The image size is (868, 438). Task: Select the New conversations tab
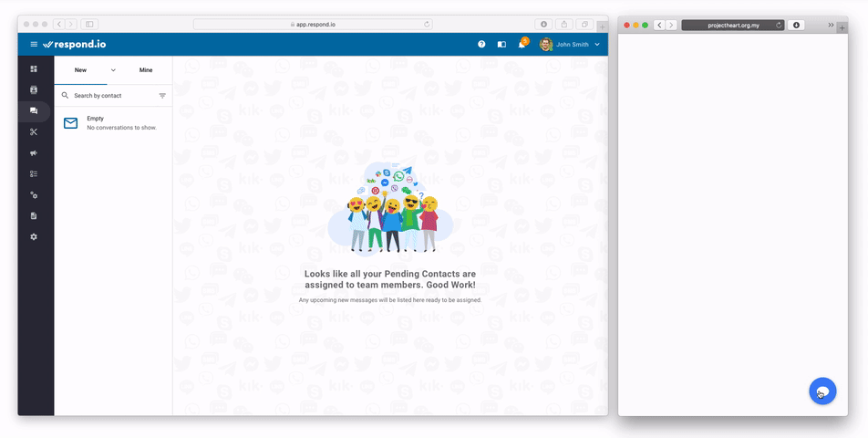click(81, 70)
